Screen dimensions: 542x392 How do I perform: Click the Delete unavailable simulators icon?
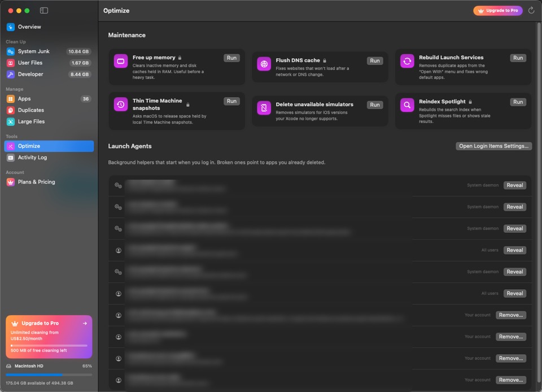pyautogui.click(x=264, y=108)
